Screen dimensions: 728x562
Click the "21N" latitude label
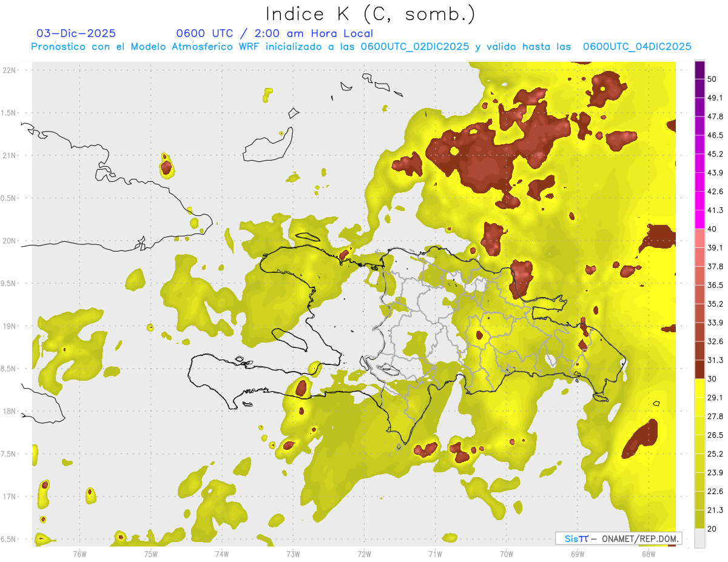pyautogui.click(x=9, y=155)
